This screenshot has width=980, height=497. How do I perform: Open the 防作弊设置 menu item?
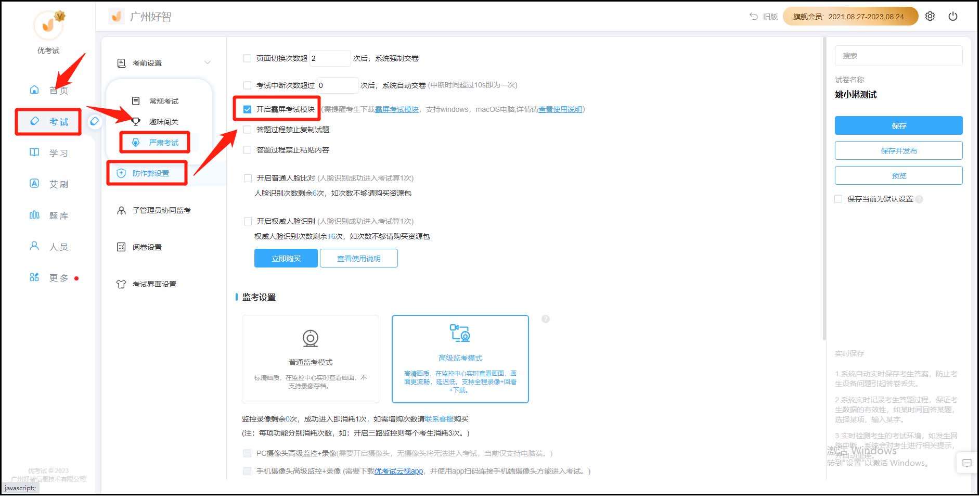tap(147, 173)
